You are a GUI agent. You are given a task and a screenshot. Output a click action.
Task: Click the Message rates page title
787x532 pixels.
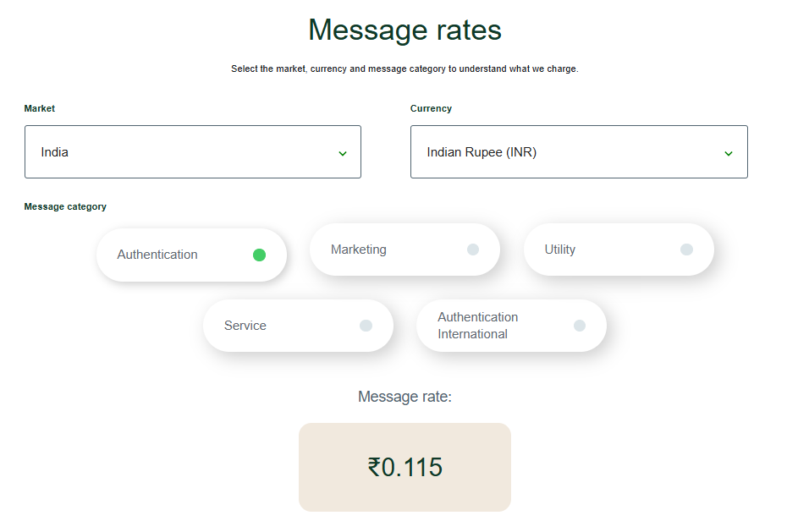point(405,30)
